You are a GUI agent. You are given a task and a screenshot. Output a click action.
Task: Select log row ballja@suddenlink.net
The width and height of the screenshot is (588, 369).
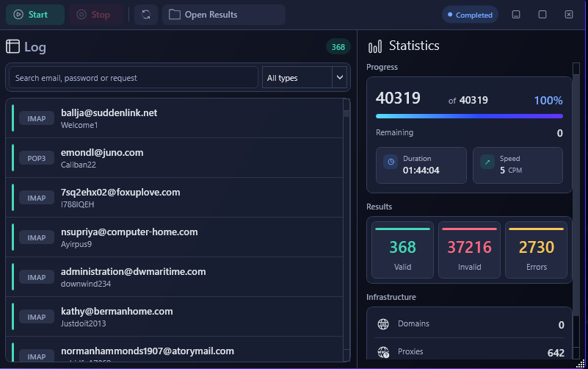point(175,118)
